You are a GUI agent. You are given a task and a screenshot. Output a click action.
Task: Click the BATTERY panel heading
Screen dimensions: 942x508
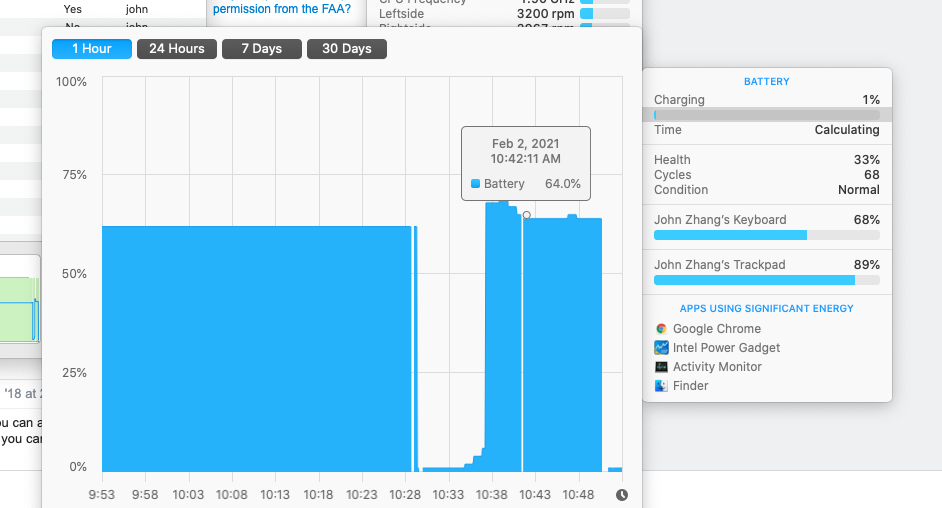[767, 82]
